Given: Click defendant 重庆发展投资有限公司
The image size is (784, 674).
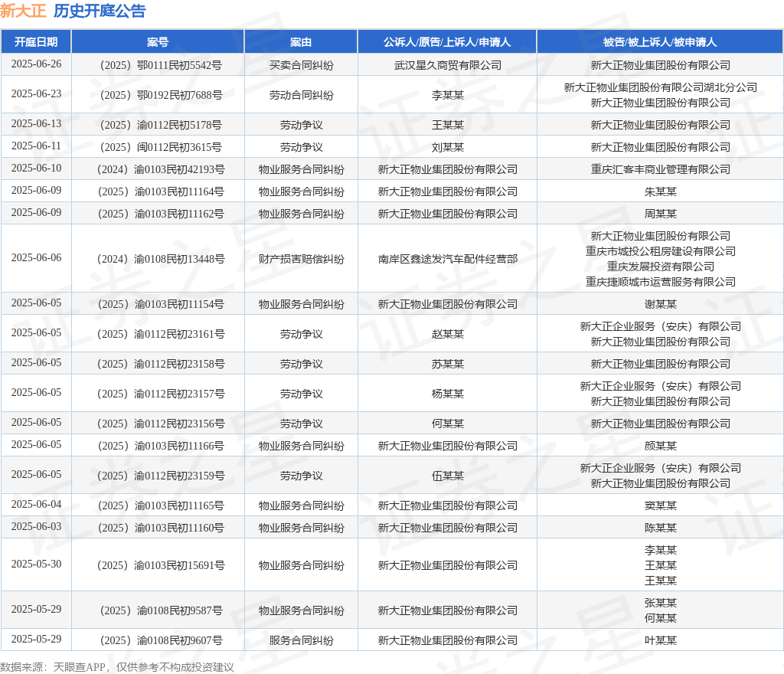Looking at the screenshot, I should click(x=660, y=267).
